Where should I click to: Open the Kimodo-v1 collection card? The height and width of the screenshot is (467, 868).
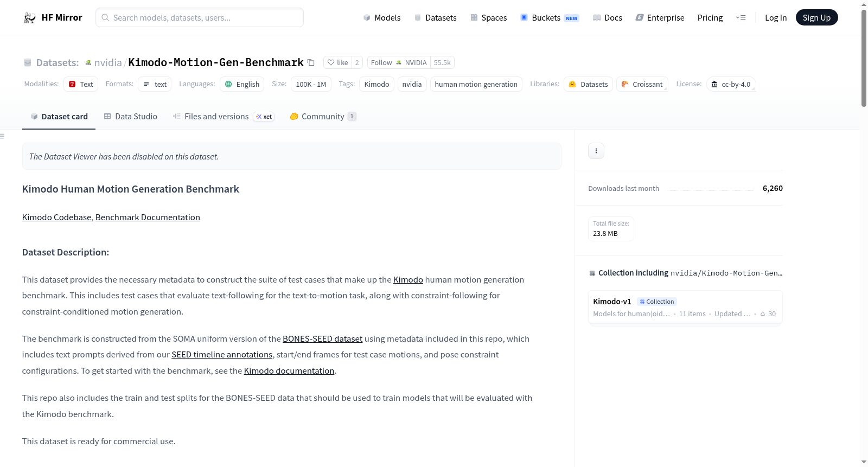point(685,307)
